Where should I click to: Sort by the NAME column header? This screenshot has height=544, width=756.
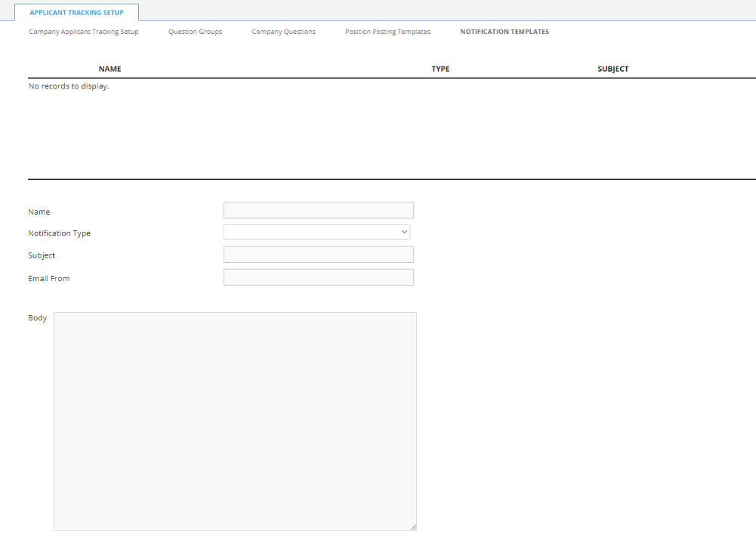click(110, 69)
